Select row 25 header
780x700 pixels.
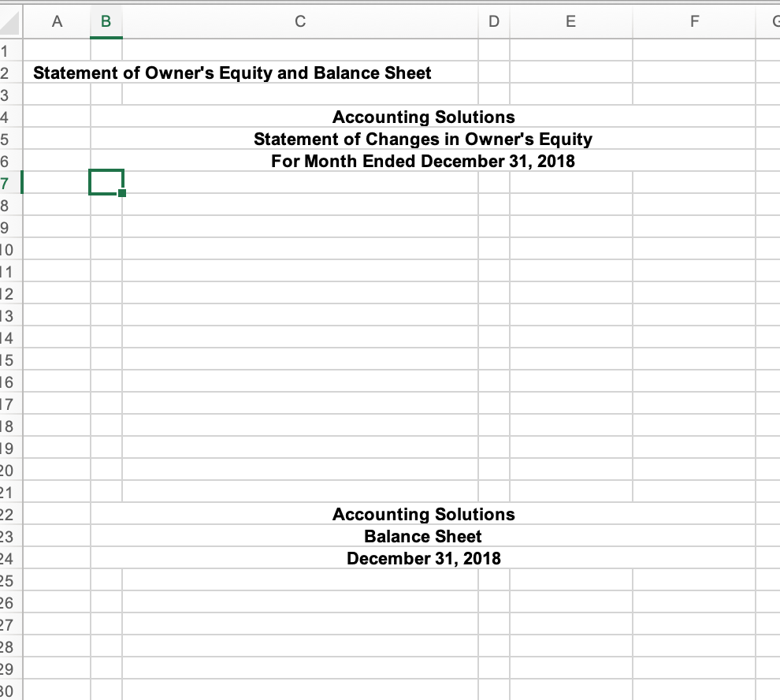[10, 580]
